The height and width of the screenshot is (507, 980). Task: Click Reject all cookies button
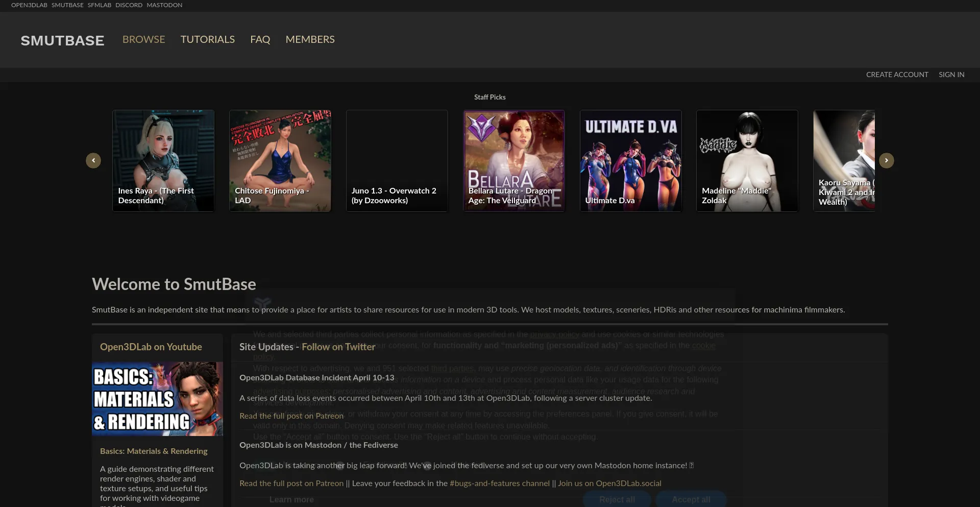point(617,499)
